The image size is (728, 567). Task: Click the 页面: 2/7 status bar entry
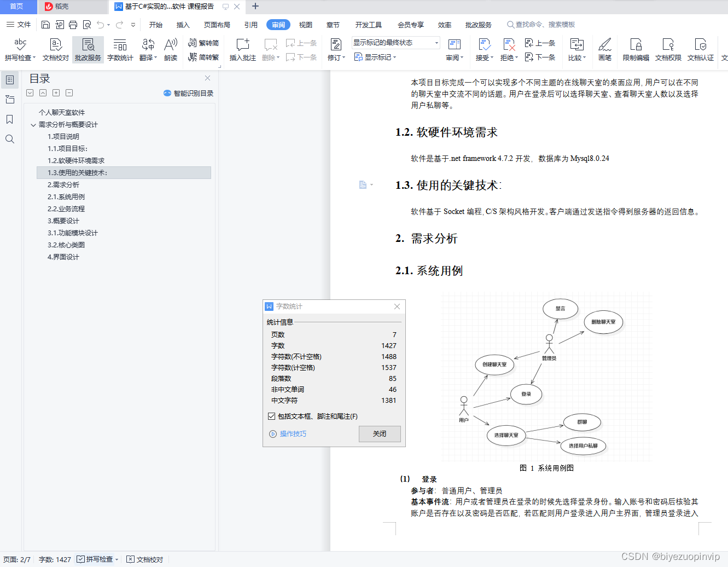pyautogui.click(x=17, y=559)
